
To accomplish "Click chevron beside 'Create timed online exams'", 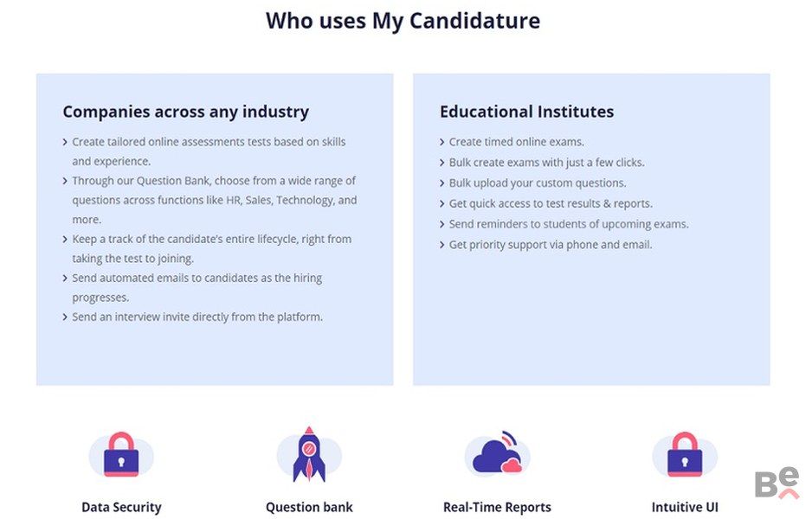I will coord(442,142).
